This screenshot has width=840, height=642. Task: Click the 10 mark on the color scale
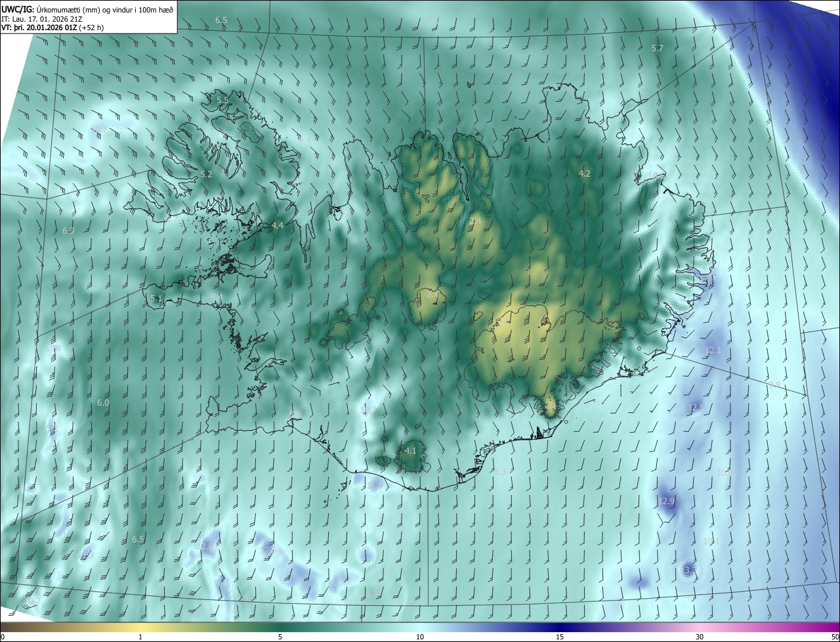420,637
